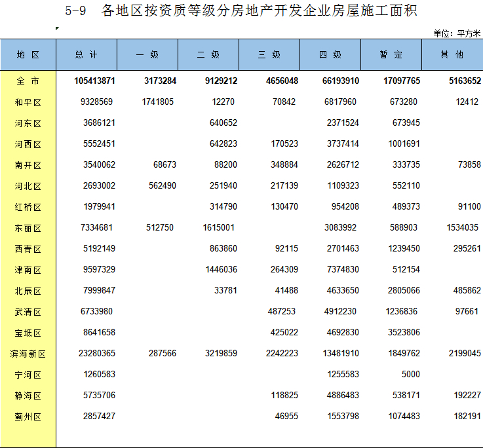Click cell value 118825
The image size is (483, 448).
(x=284, y=395)
